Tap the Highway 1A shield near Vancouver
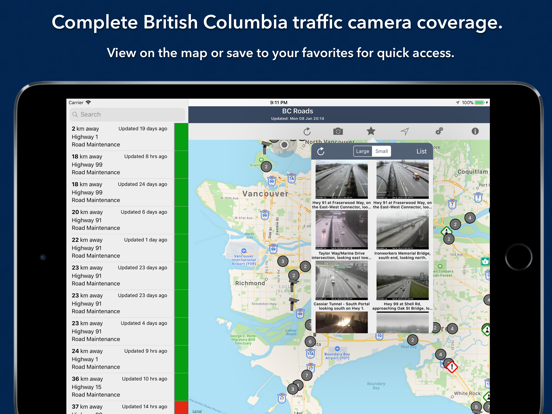Screen dimensions: 552x414 tap(291, 178)
